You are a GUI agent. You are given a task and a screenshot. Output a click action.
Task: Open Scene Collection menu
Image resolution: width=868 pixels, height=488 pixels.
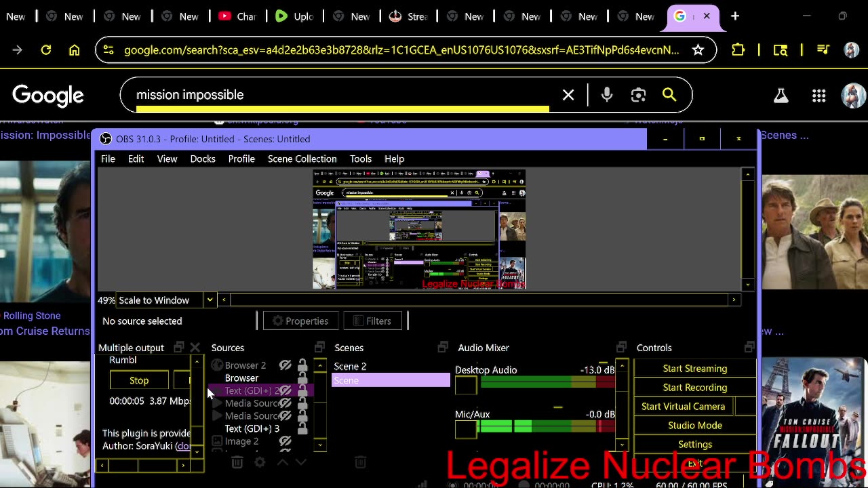[x=302, y=159]
